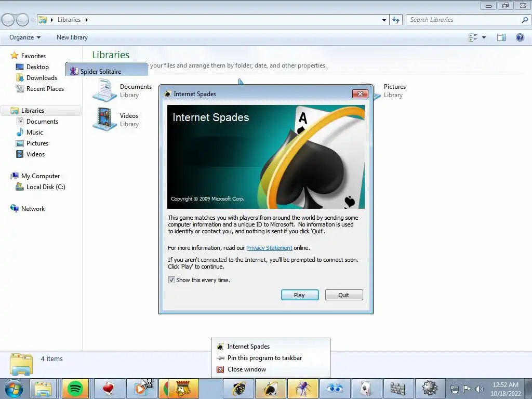The width and height of the screenshot is (532, 399).
Task: Click Windows Explorer taskbar icon
Action: pyautogui.click(x=43, y=389)
